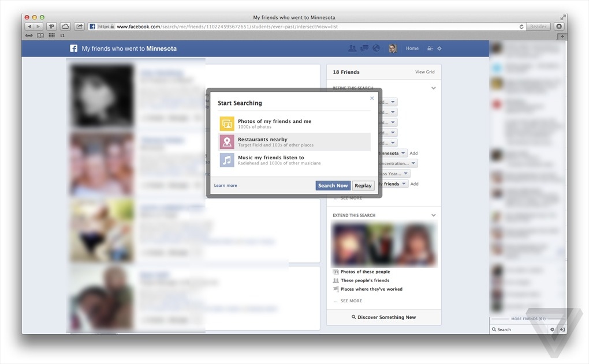Image resolution: width=589 pixels, height=364 pixels.
Task: Click the blurred photos thumbnail strip
Action: click(384, 244)
